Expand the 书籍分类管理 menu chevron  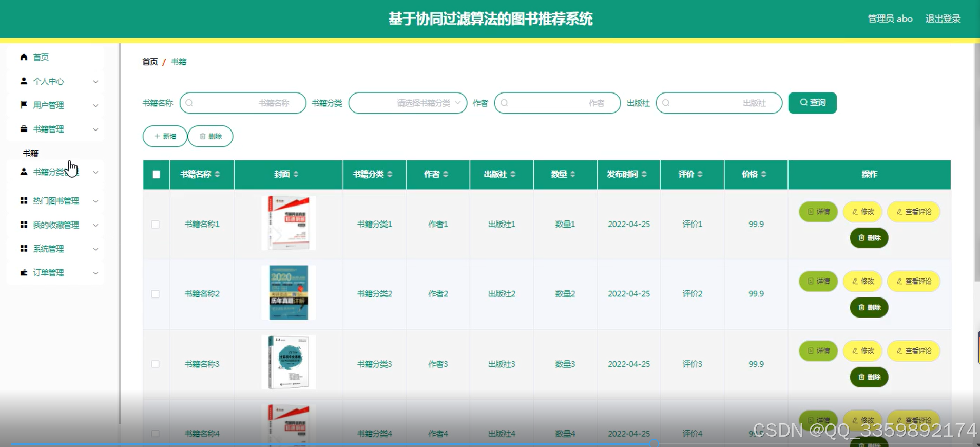[x=95, y=172]
